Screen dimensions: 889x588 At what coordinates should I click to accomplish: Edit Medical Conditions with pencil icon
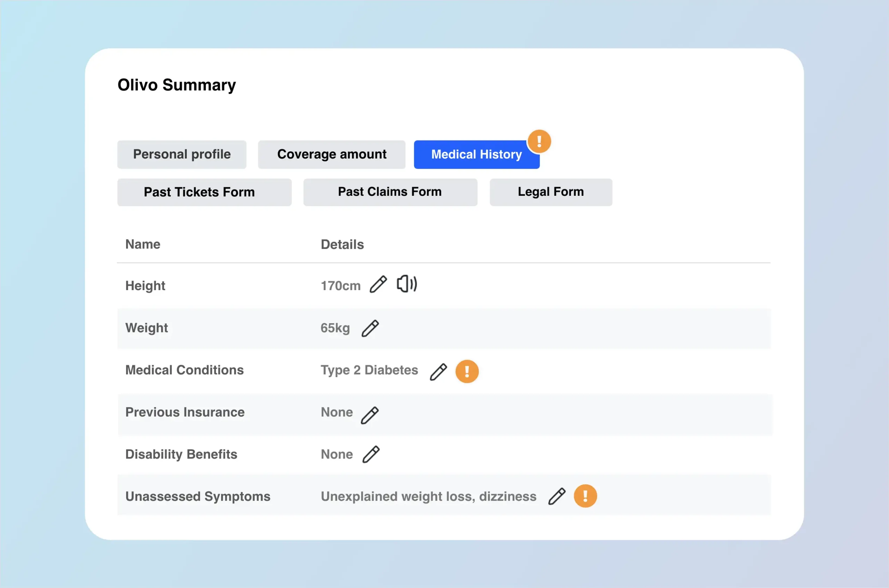click(x=438, y=372)
